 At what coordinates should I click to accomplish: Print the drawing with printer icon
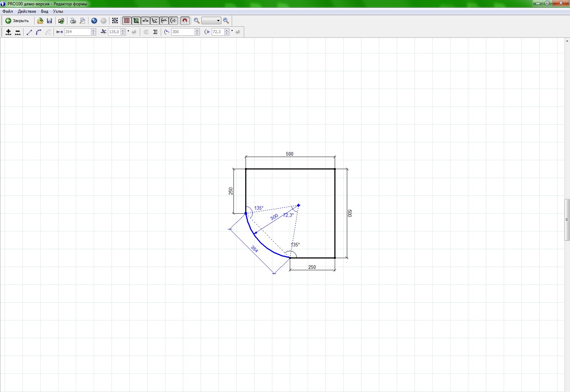pyautogui.click(x=73, y=21)
